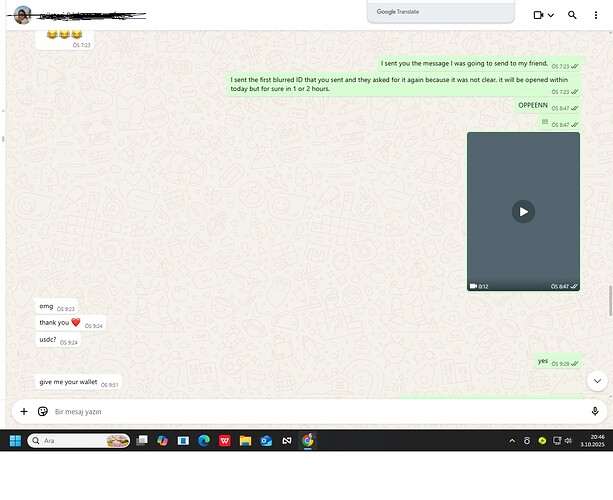Show hidden system tray icons

(x=513, y=440)
